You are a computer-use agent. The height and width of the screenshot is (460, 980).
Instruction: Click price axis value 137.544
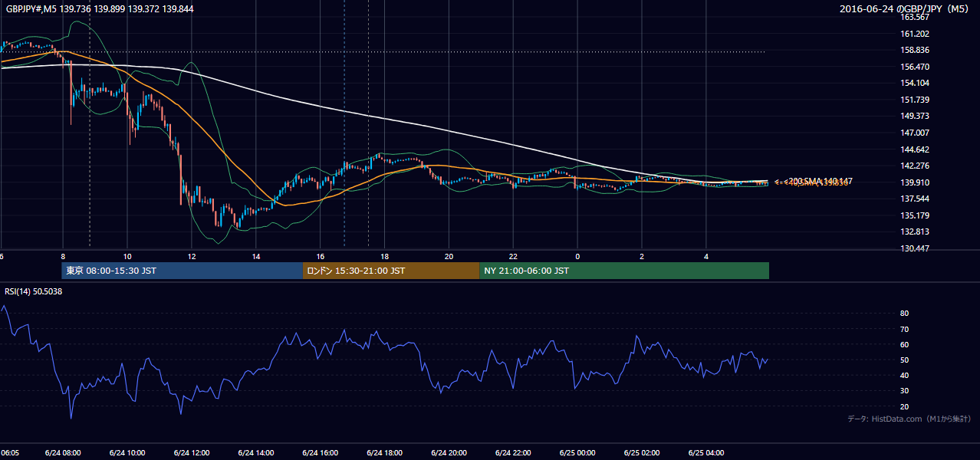pos(915,199)
